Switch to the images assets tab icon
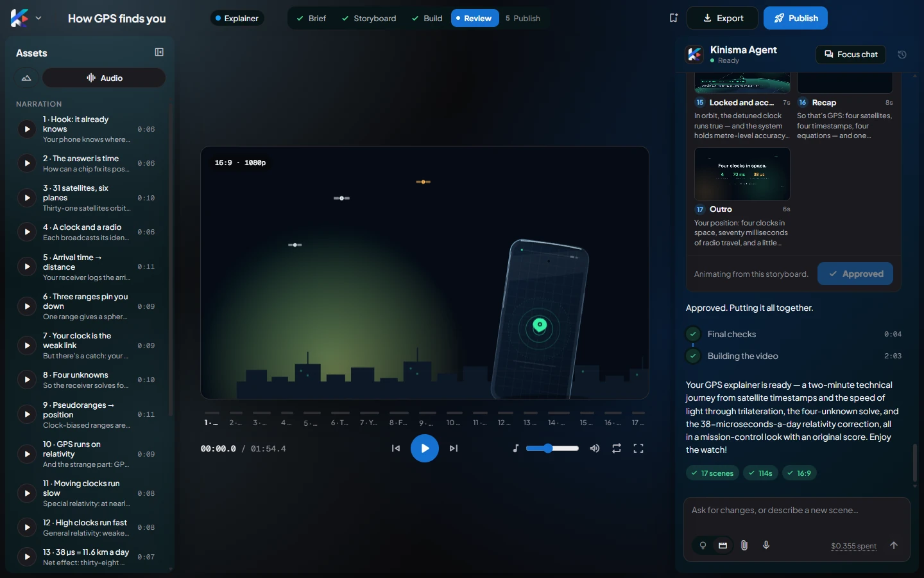Screen dimensions: 924x578 pyautogui.click(x=26, y=78)
